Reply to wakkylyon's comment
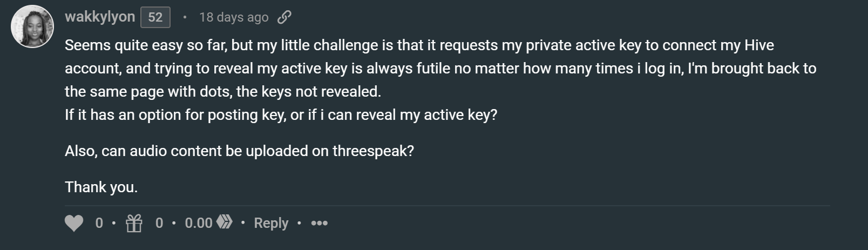868x250 pixels. [x=271, y=223]
